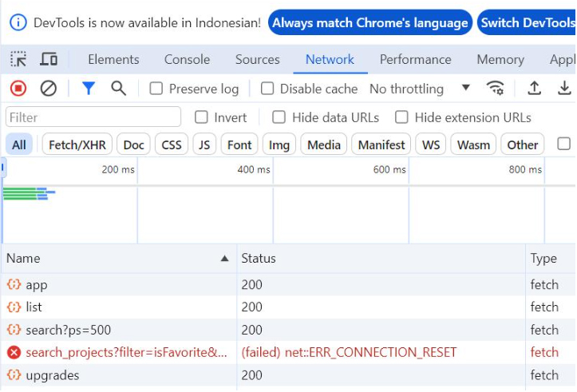Filter requests by Manifest type
This screenshot has width=577, height=392.
click(x=381, y=145)
